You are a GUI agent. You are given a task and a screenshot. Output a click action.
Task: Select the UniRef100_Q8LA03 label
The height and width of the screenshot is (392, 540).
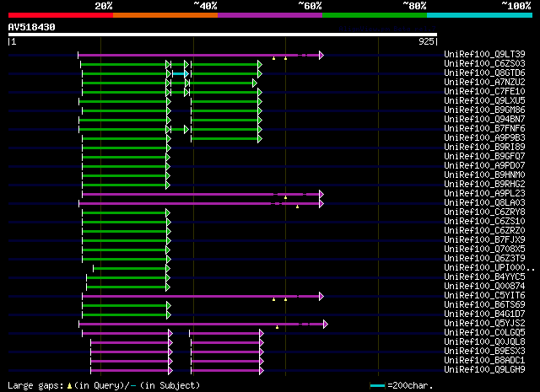click(x=484, y=203)
